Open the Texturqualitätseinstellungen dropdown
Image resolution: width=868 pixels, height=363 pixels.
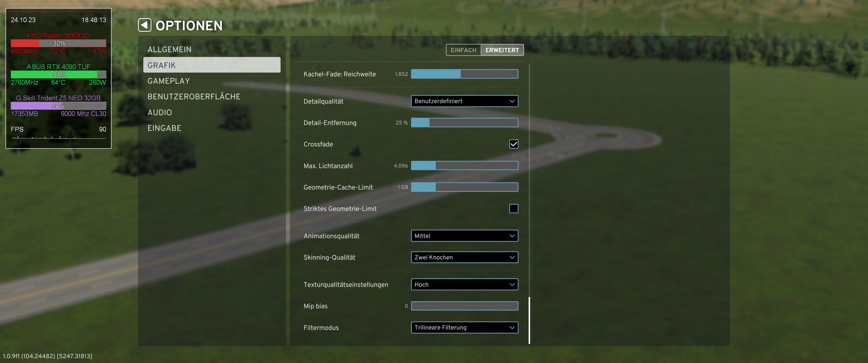pos(465,285)
